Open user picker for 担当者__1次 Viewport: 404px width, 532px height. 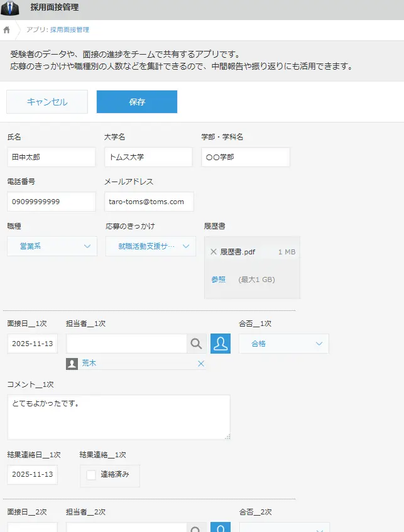[x=220, y=344]
